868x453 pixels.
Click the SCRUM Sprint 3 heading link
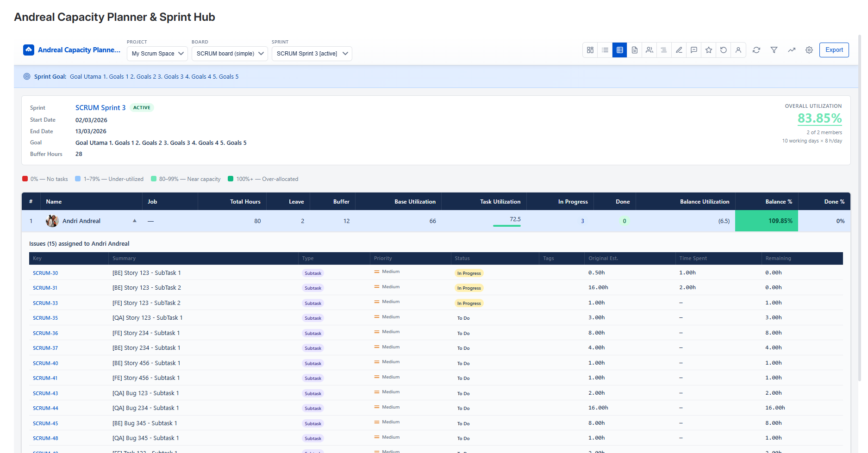[100, 107]
